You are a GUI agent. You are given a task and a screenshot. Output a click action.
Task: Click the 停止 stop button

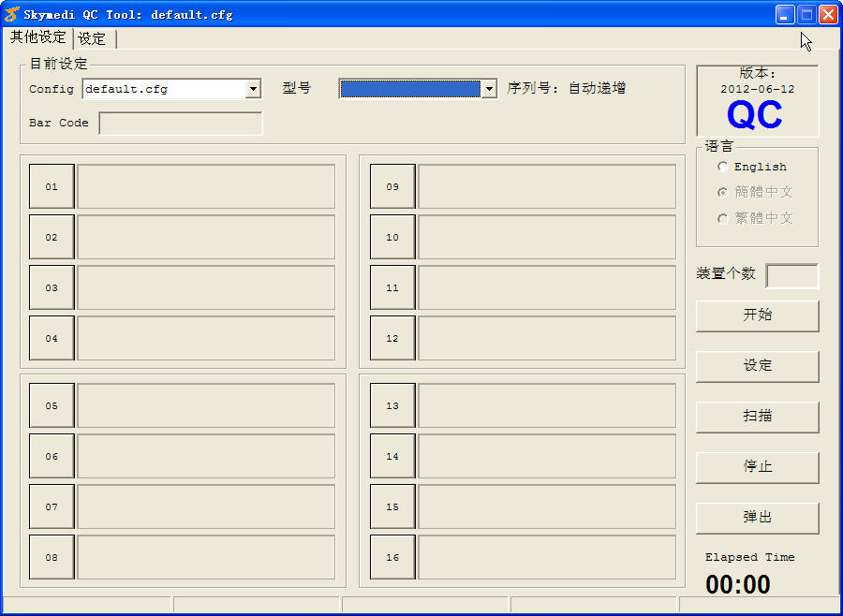click(757, 466)
